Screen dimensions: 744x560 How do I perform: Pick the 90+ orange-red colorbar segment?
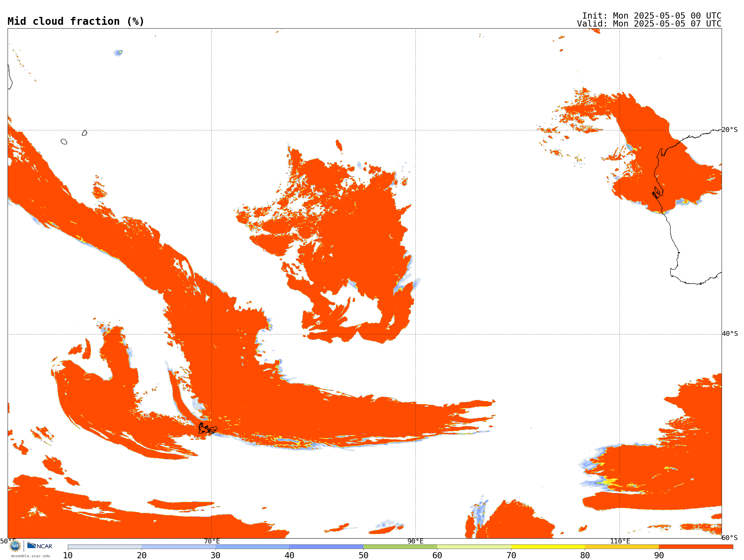point(696,547)
